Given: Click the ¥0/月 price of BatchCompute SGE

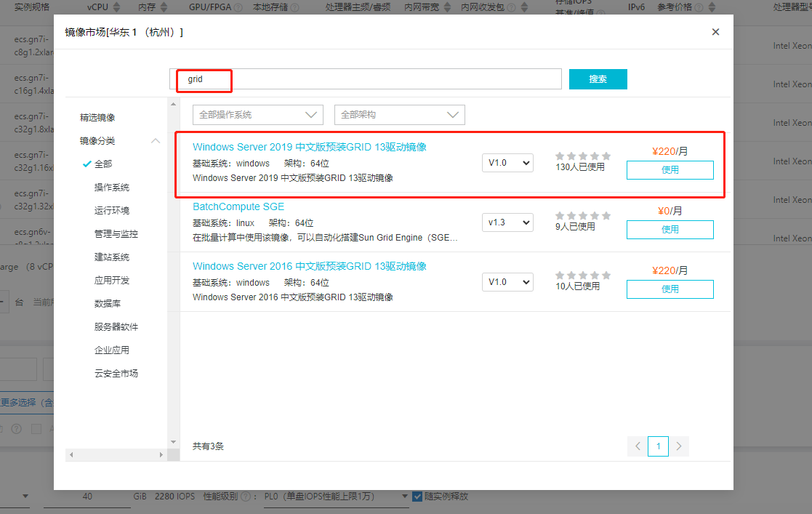Looking at the screenshot, I should [670, 211].
